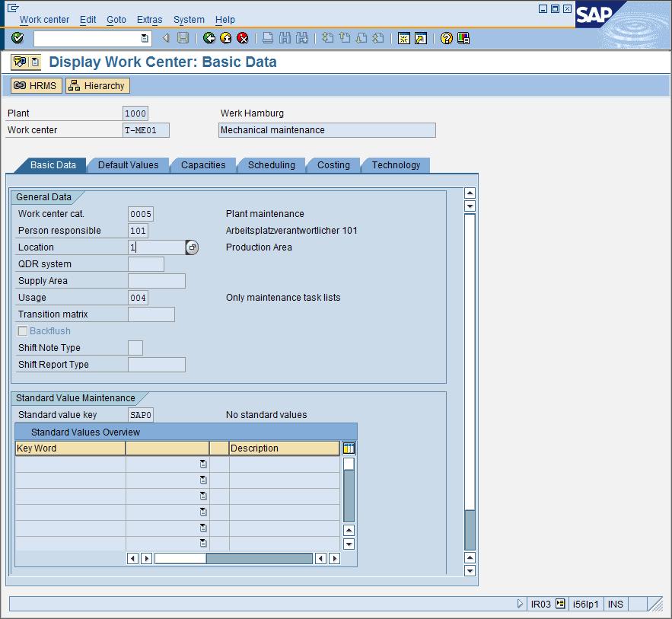Viewport: 672px width, 619px height.
Task: Switch to the Scheduling tab
Action: (271, 165)
